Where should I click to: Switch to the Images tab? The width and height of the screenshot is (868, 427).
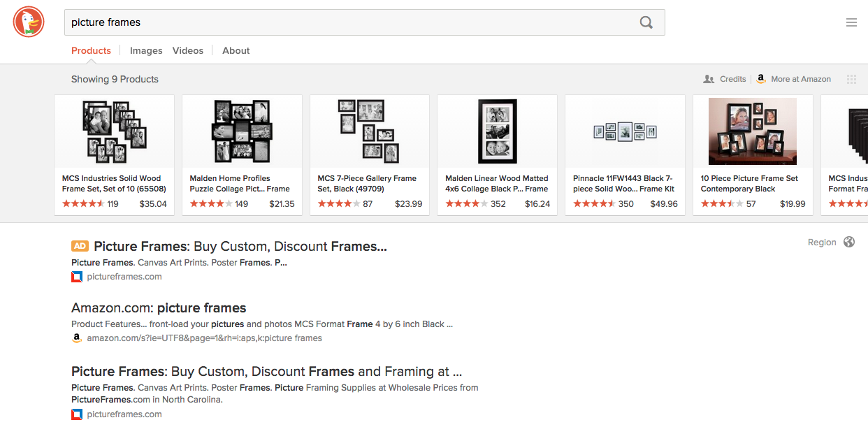(146, 51)
